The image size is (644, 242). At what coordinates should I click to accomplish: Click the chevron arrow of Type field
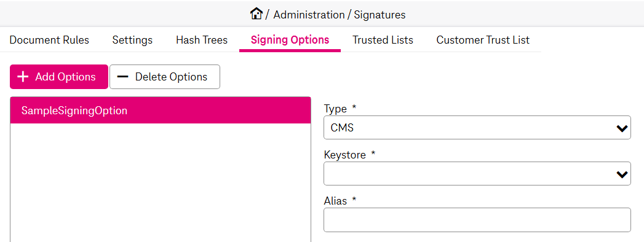[x=622, y=128]
